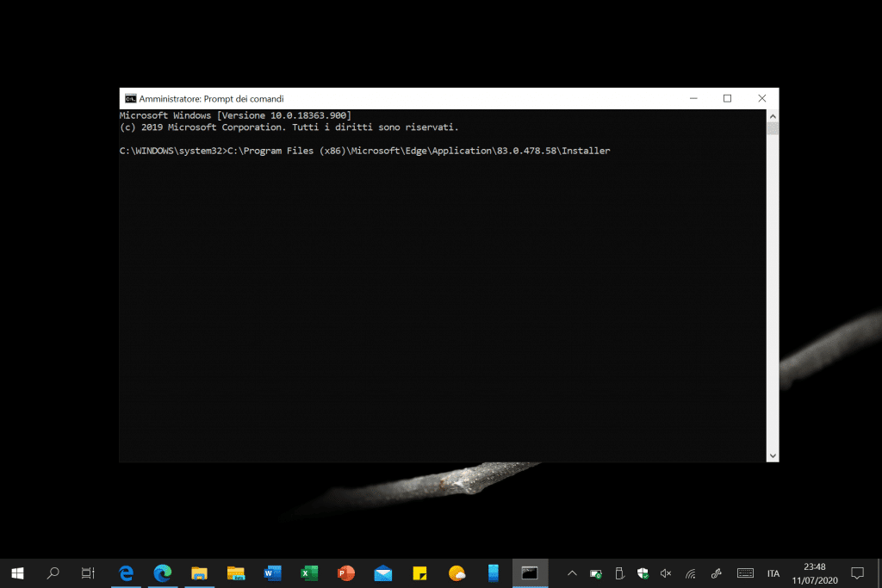Open the Mail app from taskbar
The width and height of the screenshot is (882, 588).
(383, 573)
